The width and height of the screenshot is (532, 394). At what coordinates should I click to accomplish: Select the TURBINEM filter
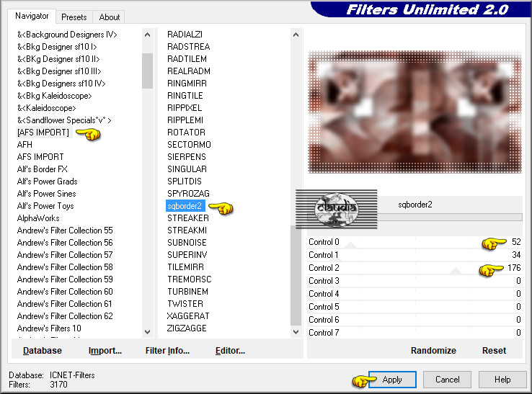(187, 292)
